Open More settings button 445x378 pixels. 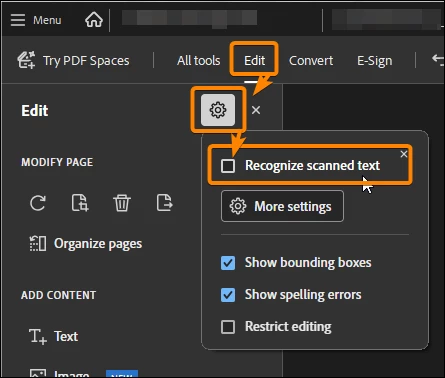point(282,206)
